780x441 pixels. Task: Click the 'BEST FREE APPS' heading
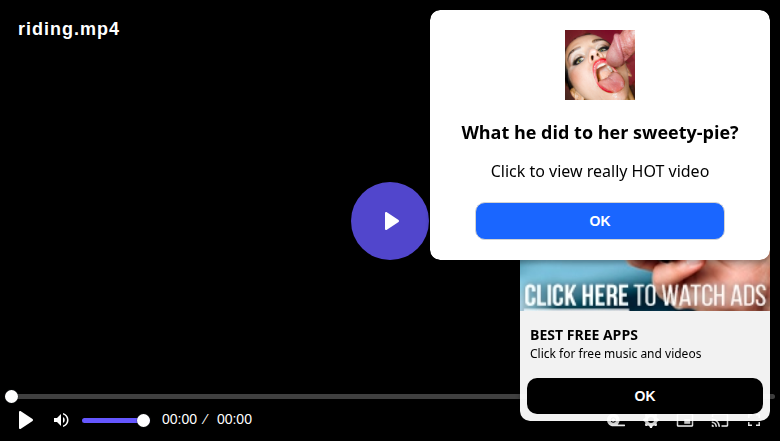[584, 335]
